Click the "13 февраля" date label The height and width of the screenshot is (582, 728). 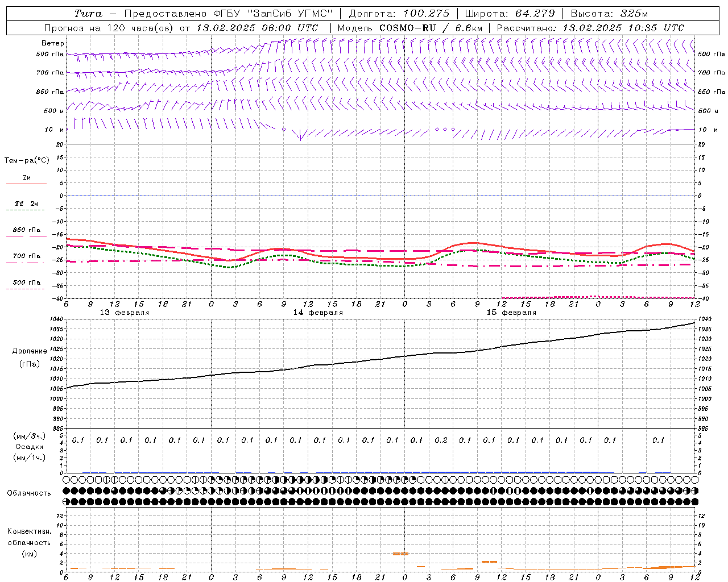coord(125,313)
